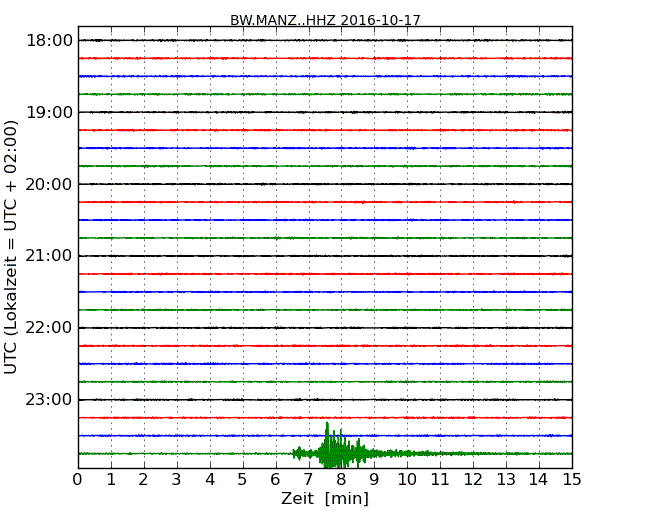Select the 21:00 time label

point(49,256)
